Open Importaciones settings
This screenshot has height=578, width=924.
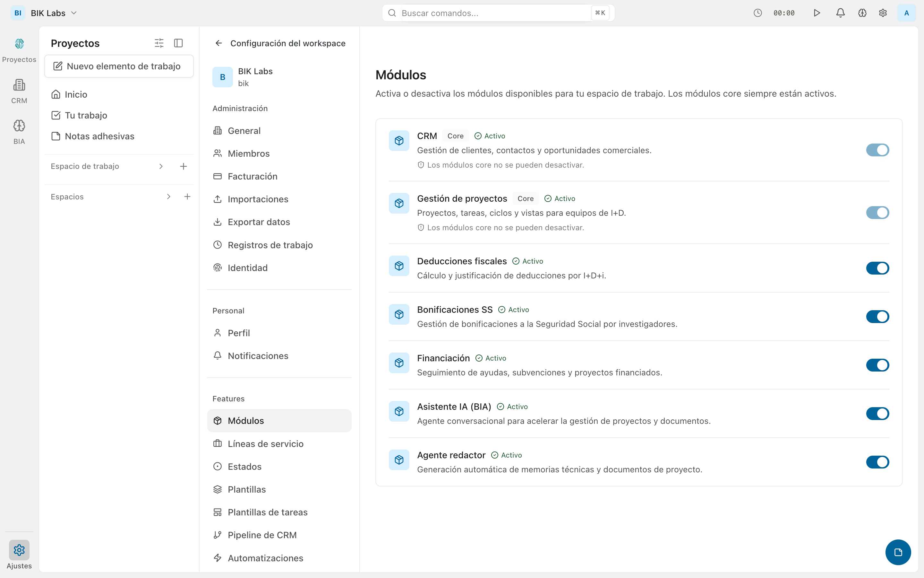click(279, 199)
